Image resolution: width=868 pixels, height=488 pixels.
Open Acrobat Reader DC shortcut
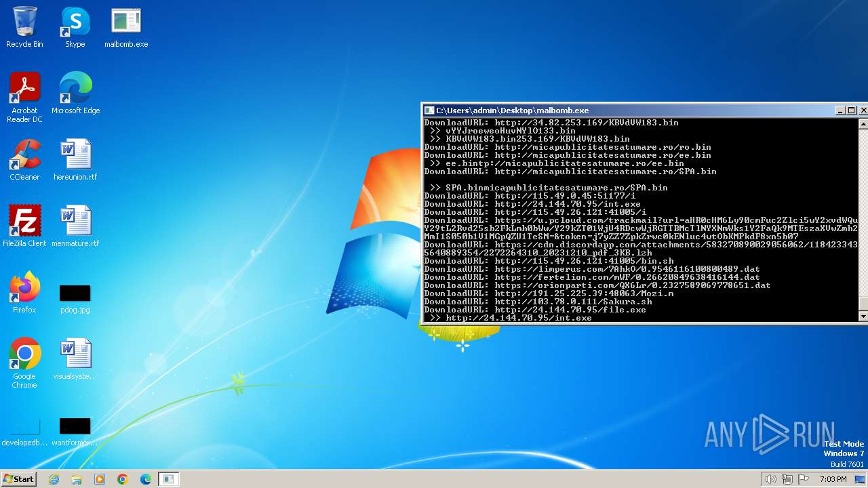pyautogui.click(x=24, y=98)
